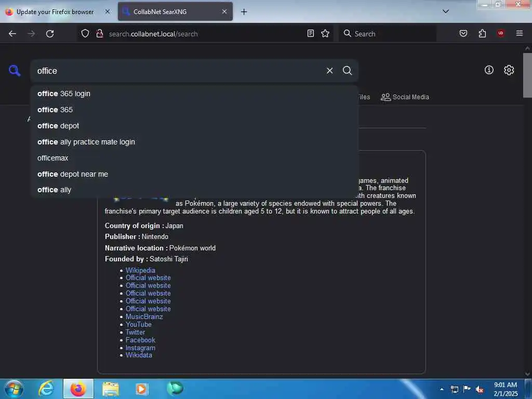
Task: Open Windows Explorer from taskbar
Action: 111,389
